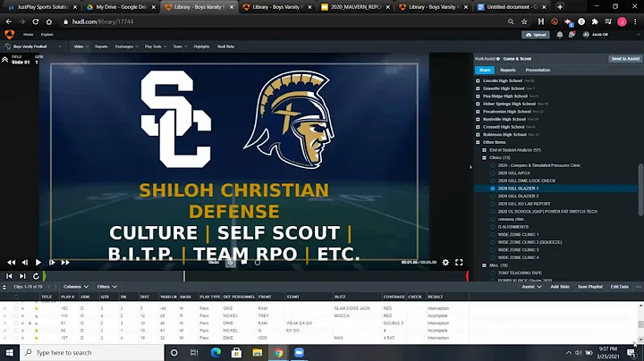Toggle the clip table sort handle icon
This screenshot has width=644, height=361.
4,287
